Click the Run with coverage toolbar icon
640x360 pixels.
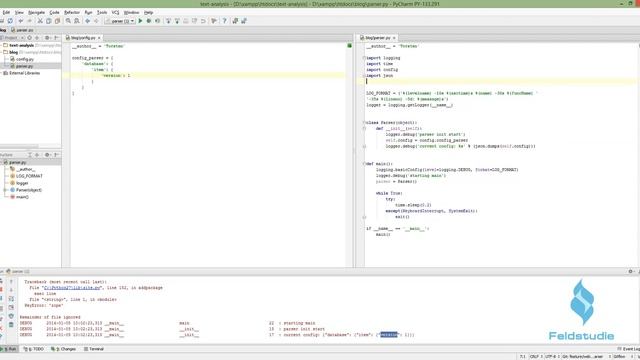[158, 21]
